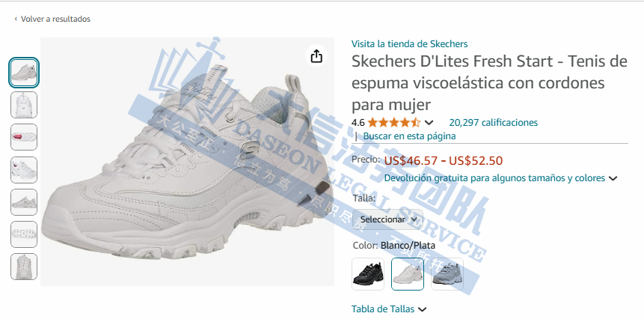Select the first side-view shoe thumbnail
This screenshot has height=319, width=644.
click(x=24, y=73)
